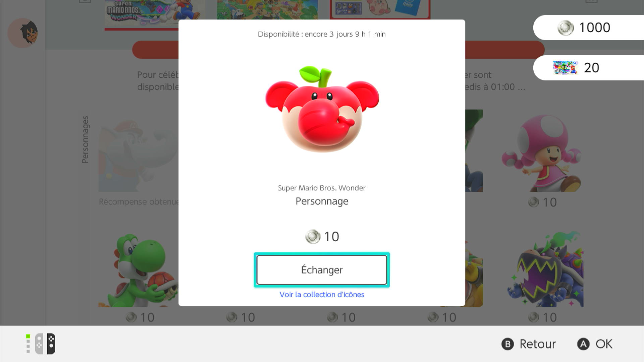Image resolution: width=644 pixels, height=362 pixels.
Task: Open the Animal Crossing banner tab
Action: (267, 10)
